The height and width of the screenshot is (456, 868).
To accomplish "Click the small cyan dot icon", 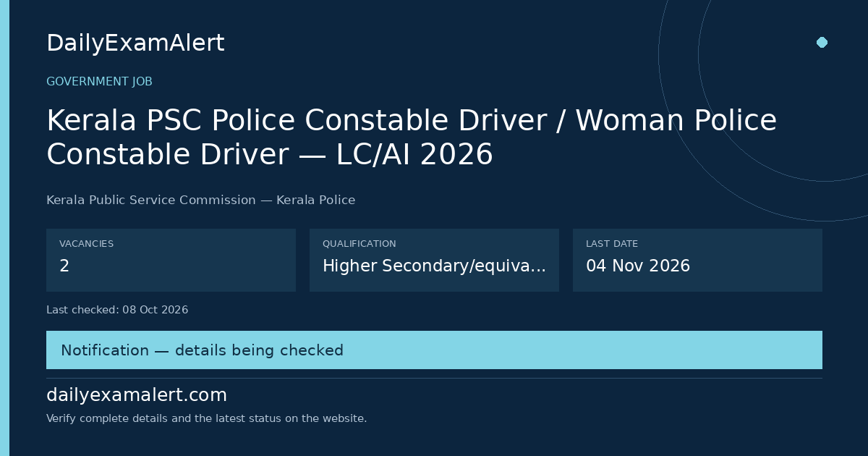I will 822,42.
